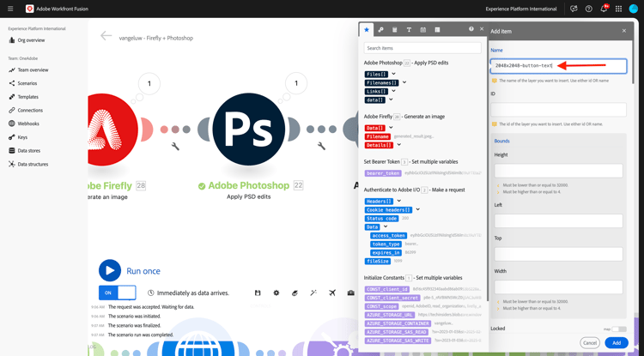
Task: Click wrench between Firefly and Photoshop
Action: 175,146
